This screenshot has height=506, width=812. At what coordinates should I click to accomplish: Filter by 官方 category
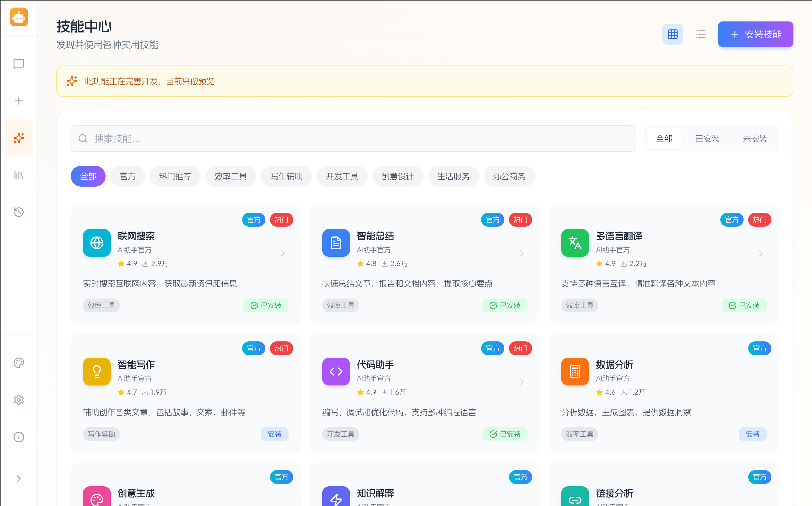(x=127, y=176)
